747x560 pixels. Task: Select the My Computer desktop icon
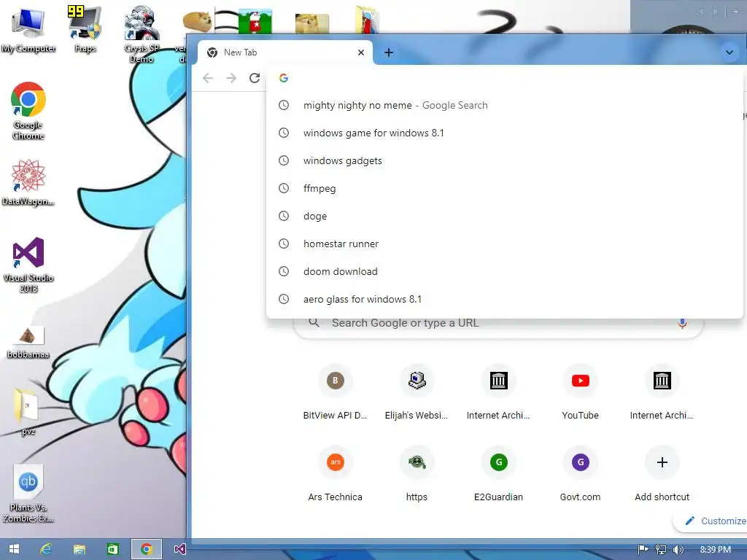(28, 31)
